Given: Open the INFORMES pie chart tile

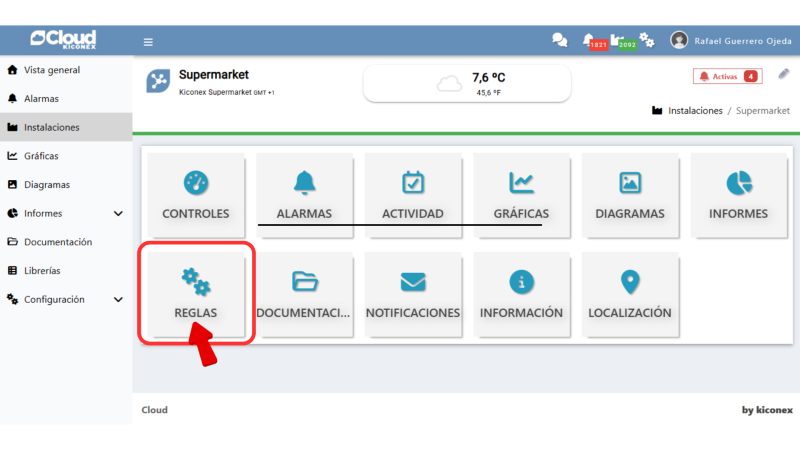Looking at the screenshot, I should pos(738,195).
